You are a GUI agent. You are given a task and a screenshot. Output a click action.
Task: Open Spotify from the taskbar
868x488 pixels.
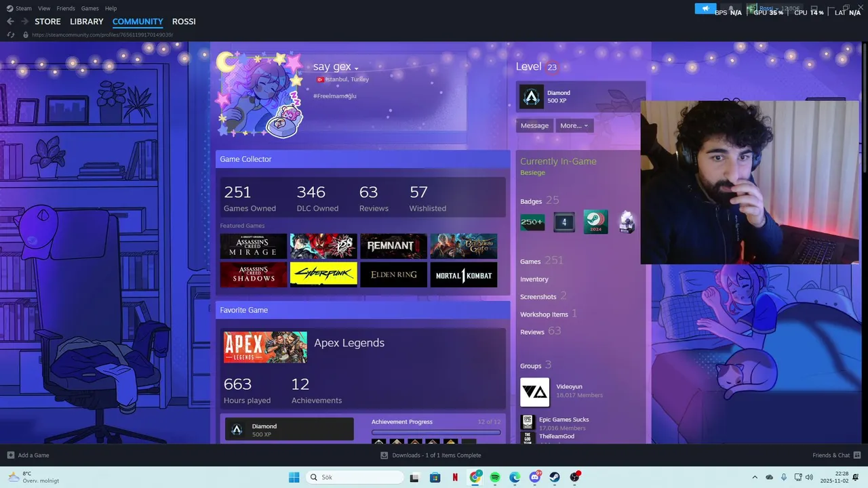(495, 477)
